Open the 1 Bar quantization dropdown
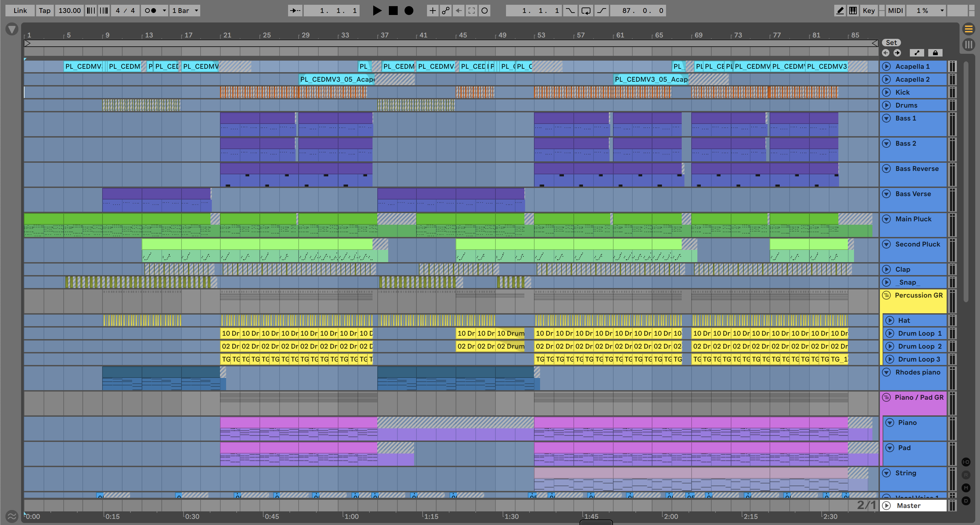This screenshot has width=980, height=525. click(185, 11)
